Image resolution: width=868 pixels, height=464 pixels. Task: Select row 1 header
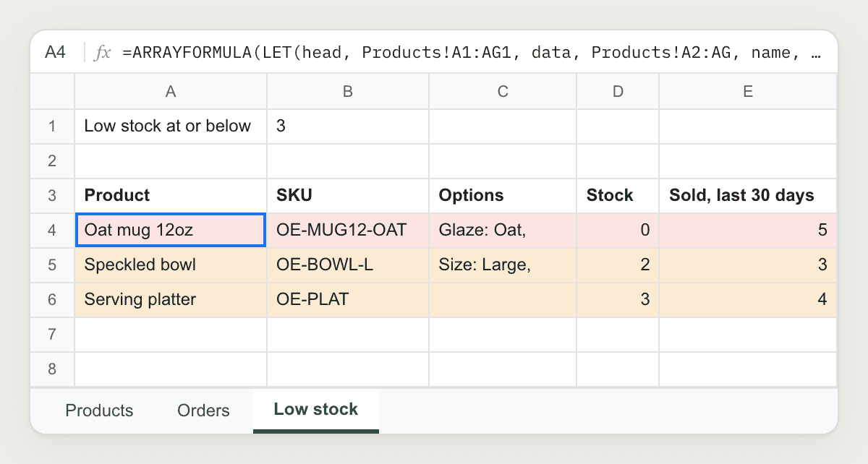pos(52,126)
